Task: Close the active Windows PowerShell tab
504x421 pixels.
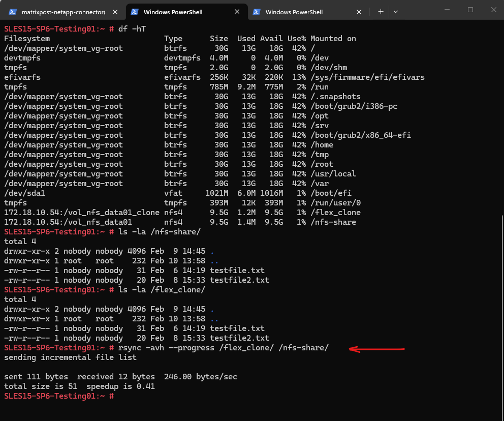Action: tap(238, 12)
